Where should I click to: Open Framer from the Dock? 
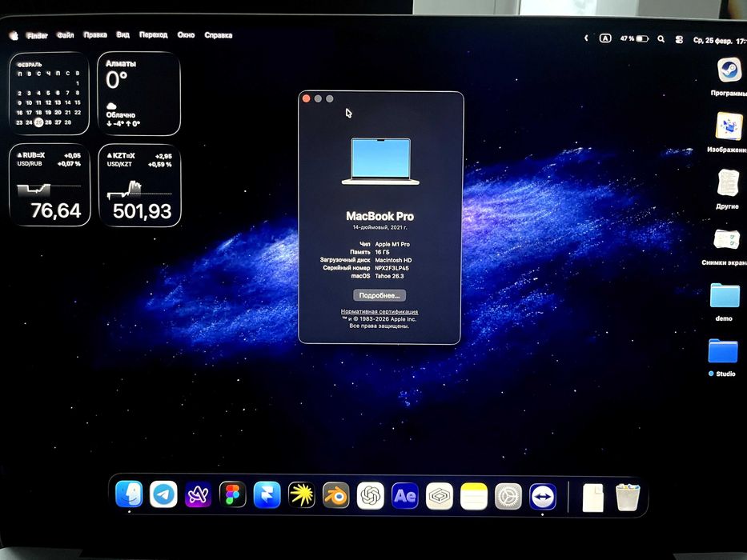click(267, 494)
